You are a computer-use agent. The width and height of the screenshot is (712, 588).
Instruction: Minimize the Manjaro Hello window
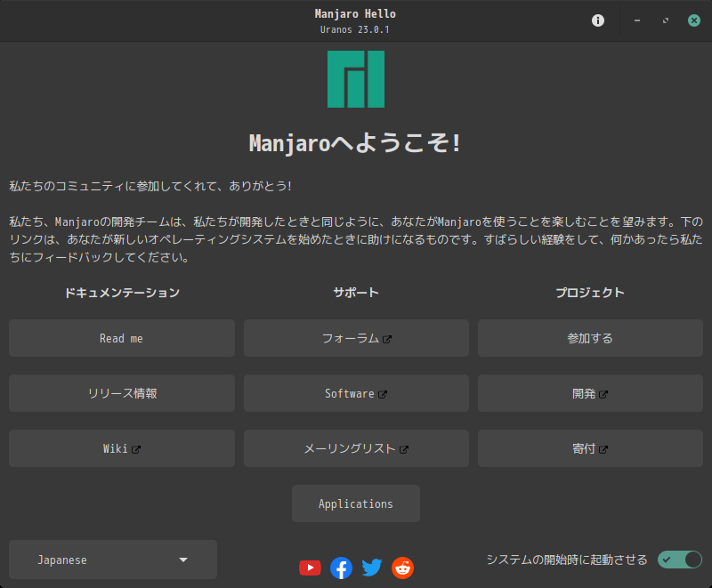coord(637,20)
